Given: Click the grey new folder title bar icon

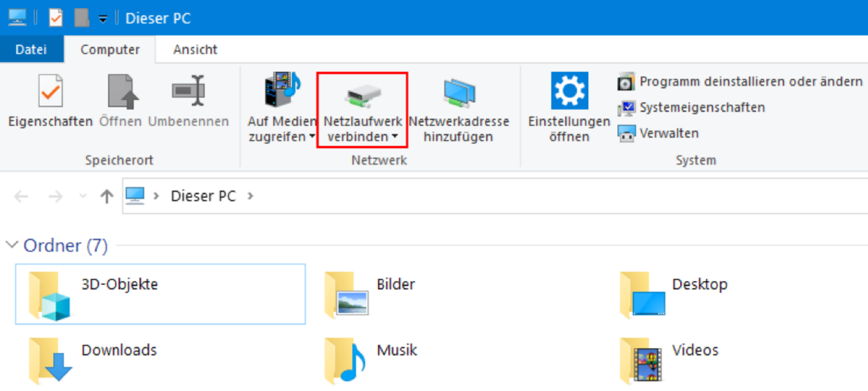Looking at the screenshot, I should (x=81, y=17).
